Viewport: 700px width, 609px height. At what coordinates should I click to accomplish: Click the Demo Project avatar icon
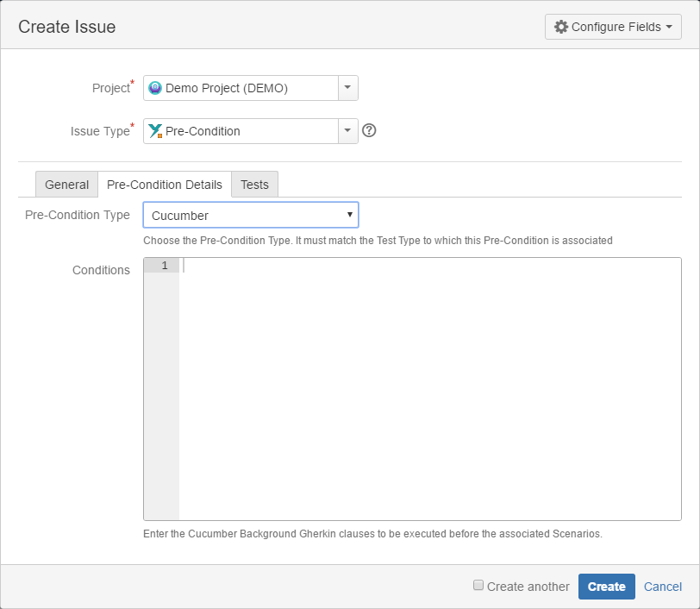[x=155, y=88]
